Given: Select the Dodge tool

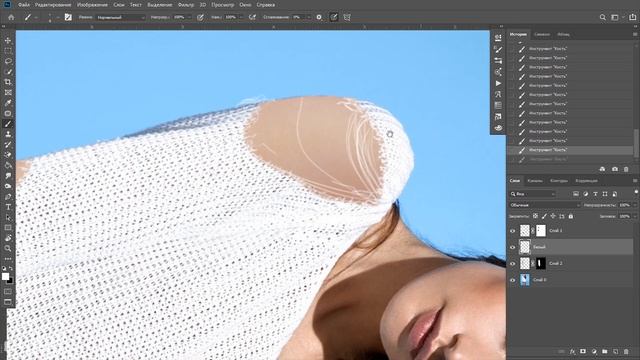Looking at the screenshot, I should 8,186.
